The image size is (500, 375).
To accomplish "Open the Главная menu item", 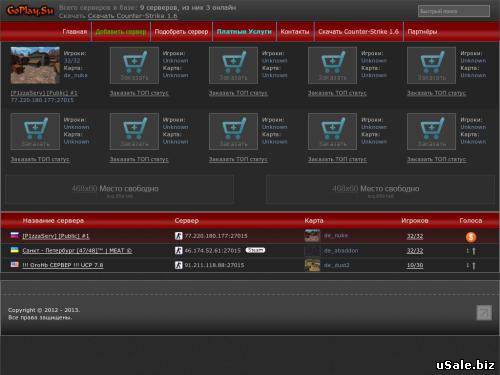I will coord(75,32).
